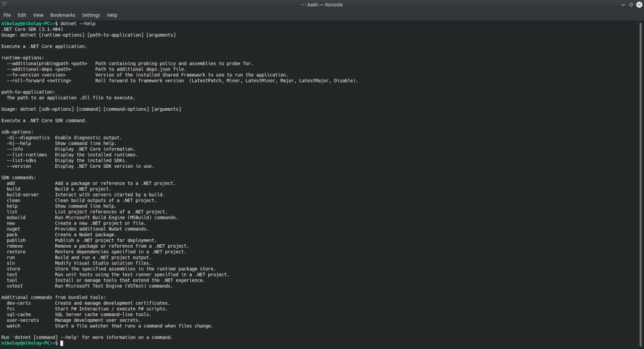
Task: Click the '--fx-version <version>' option
Action: 36,75
